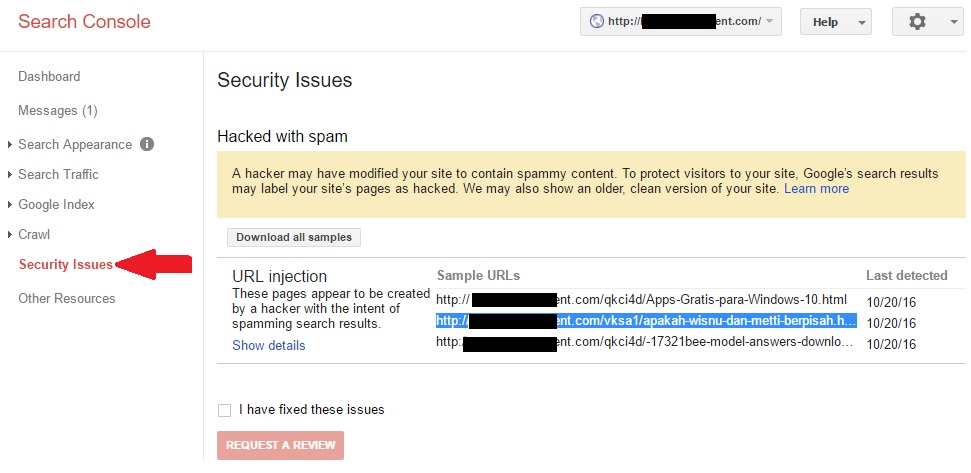Follow the Learn more link
Viewport: 971px width, 473px height.
point(816,189)
